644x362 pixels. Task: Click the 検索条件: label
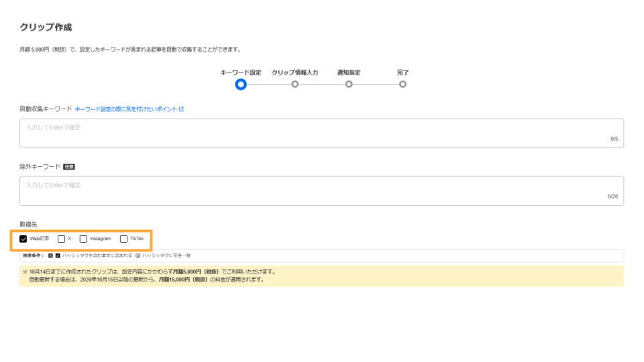[x=34, y=255]
